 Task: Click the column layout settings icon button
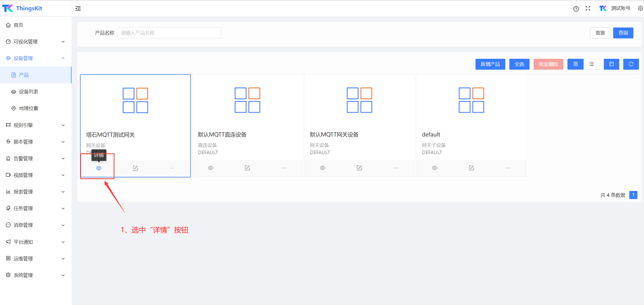(611, 64)
